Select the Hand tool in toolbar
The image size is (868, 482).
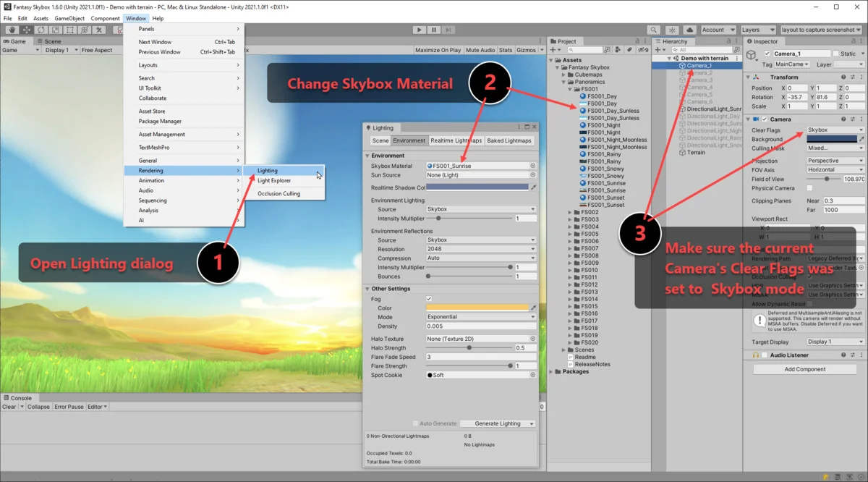tap(12, 30)
